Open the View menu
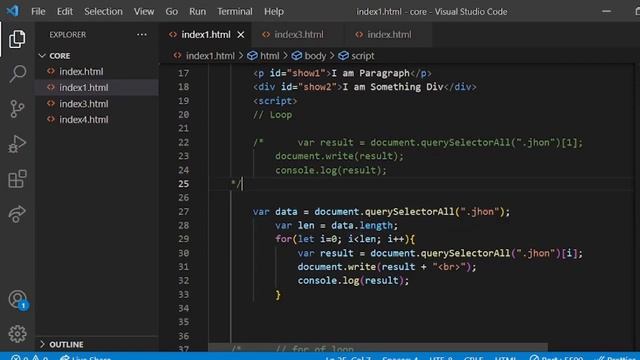 tap(144, 11)
